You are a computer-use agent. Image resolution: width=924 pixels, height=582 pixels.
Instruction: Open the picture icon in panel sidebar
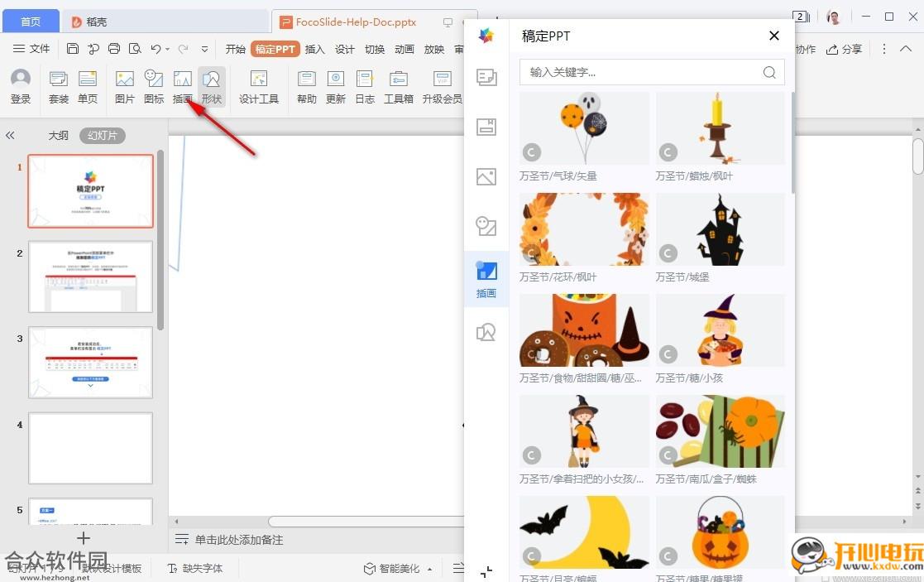click(486, 176)
